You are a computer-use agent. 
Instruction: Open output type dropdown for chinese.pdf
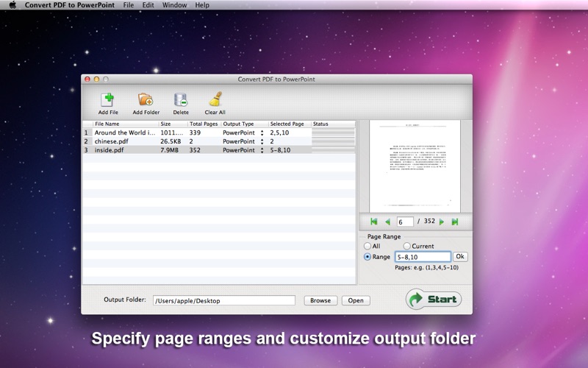(x=262, y=141)
